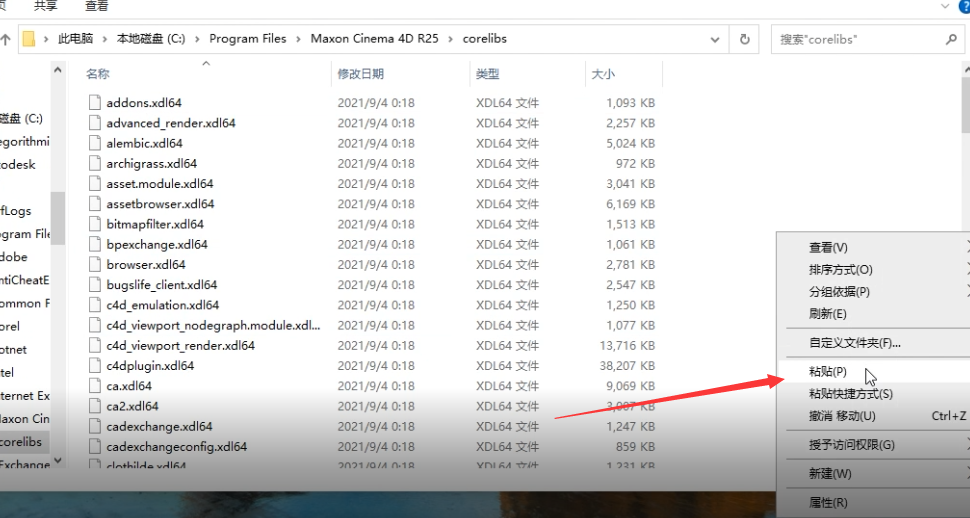
Task: Click the c4dplugin.xdl64 file icon
Action: click(x=95, y=365)
